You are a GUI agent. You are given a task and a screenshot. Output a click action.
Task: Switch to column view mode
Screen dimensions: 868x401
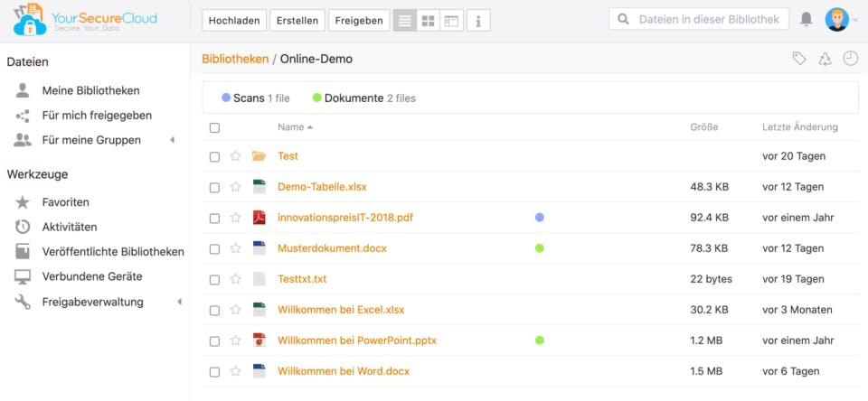pos(452,21)
